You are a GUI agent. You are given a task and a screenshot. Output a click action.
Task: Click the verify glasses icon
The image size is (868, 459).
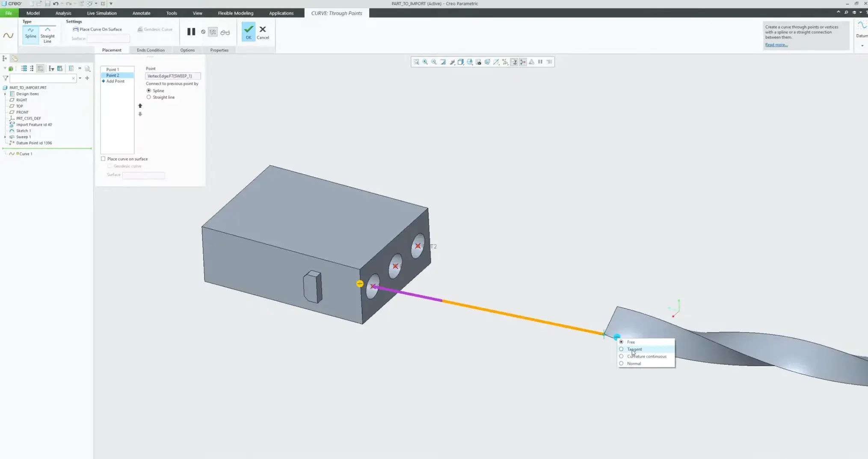(x=225, y=32)
